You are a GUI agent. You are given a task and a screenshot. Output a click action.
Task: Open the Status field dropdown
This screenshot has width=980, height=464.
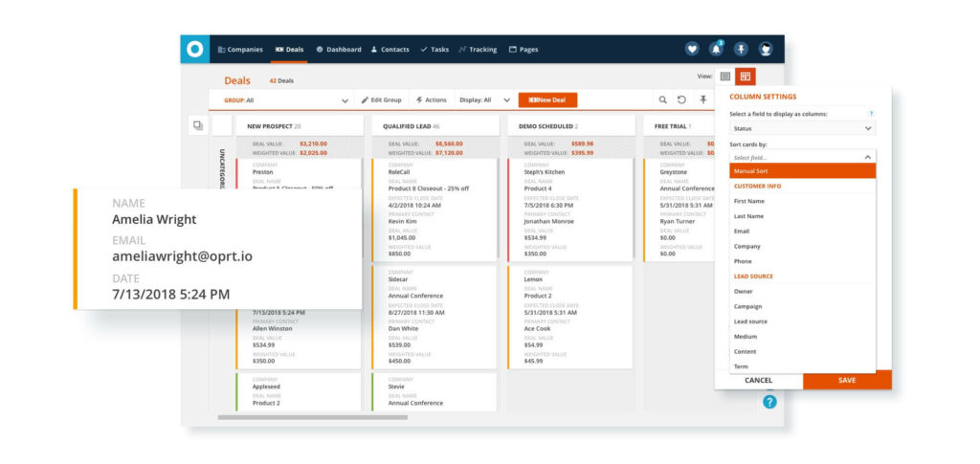click(x=803, y=128)
